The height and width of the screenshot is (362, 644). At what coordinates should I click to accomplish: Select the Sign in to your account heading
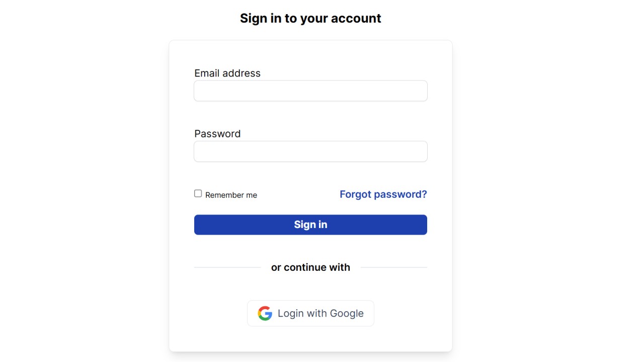tap(310, 18)
